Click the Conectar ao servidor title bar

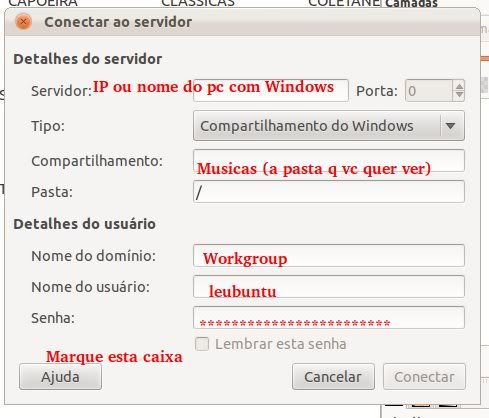pyautogui.click(x=242, y=22)
